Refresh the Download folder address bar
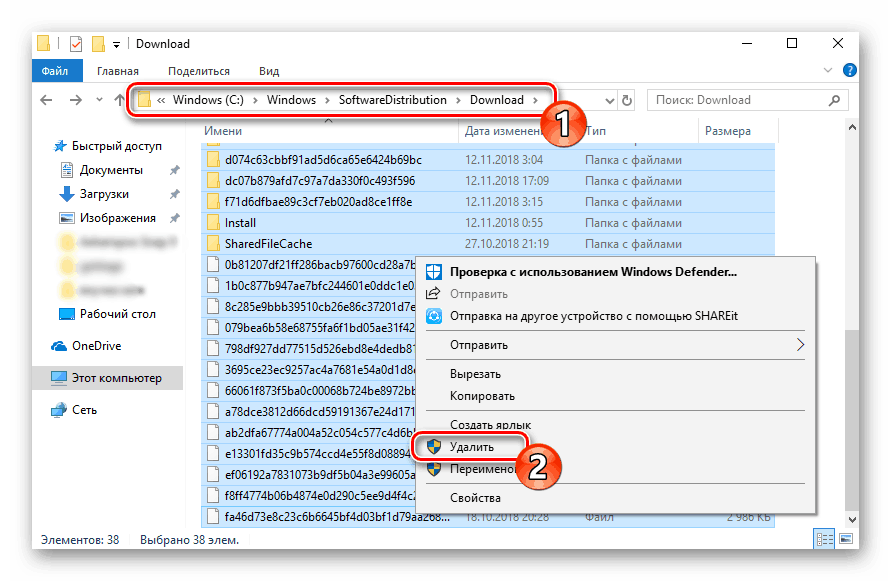This screenshot has height=581, width=891. pyautogui.click(x=627, y=101)
